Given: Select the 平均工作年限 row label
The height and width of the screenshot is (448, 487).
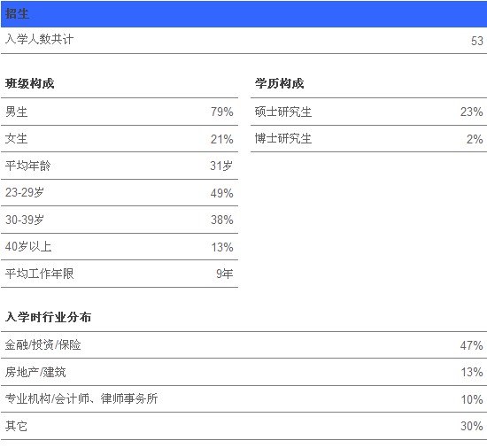Looking at the screenshot, I should point(40,274).
